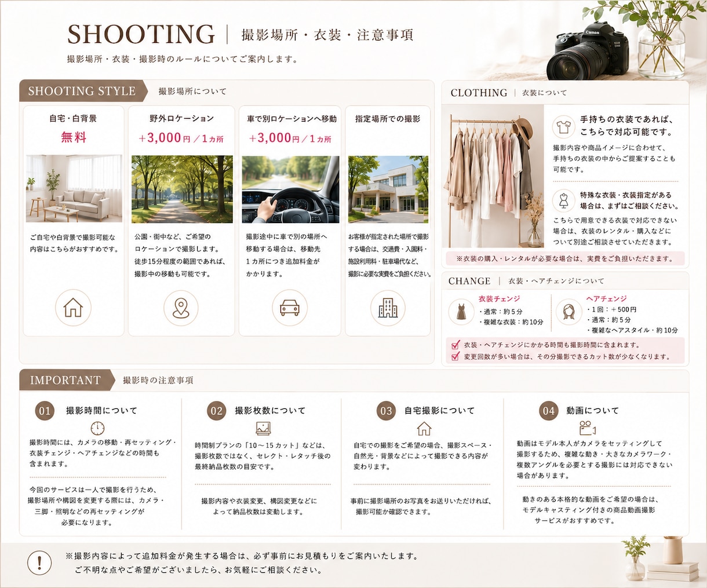Click the large SHOOTING page title

pos(141,35)
